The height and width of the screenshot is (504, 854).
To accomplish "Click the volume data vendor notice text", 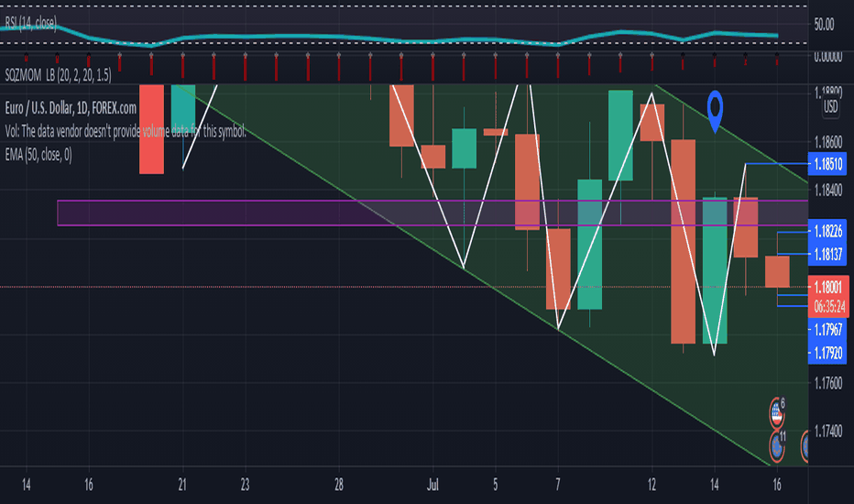I will pos(126,131).
